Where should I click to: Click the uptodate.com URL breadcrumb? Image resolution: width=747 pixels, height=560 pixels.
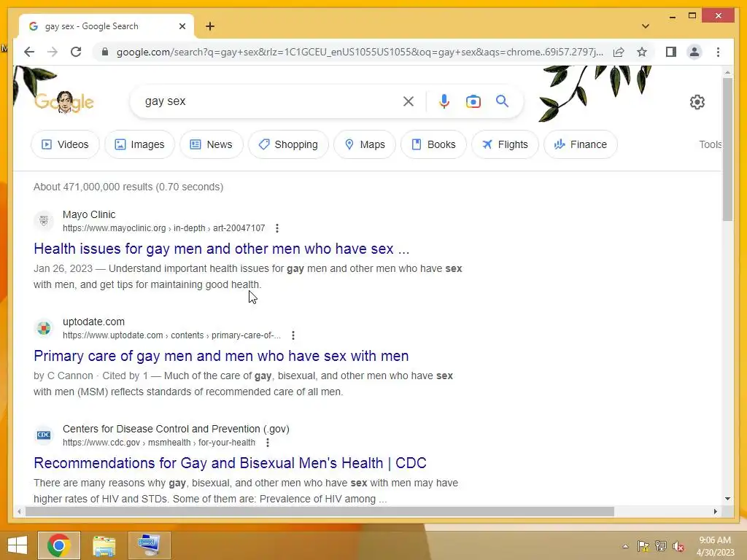(171, 335)
